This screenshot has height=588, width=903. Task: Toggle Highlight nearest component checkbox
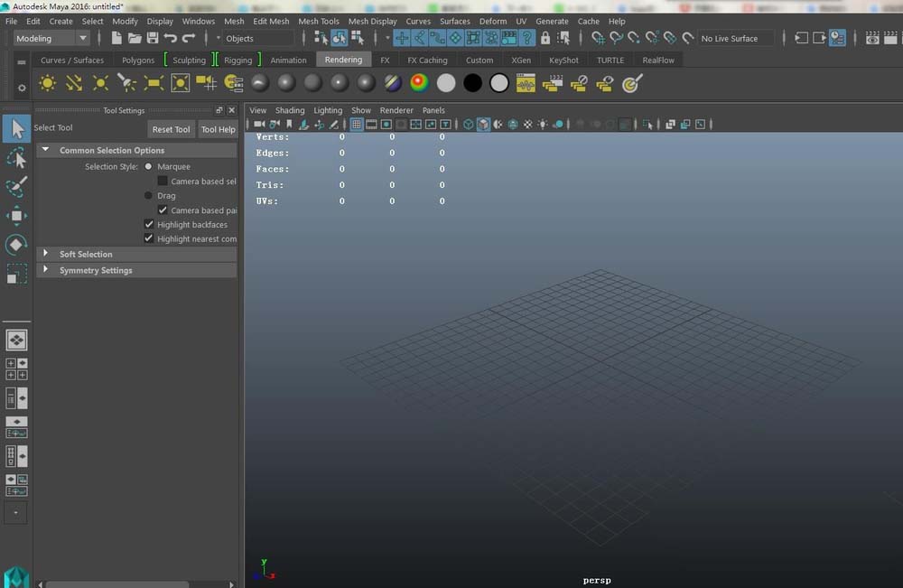(x=149, y=238)
